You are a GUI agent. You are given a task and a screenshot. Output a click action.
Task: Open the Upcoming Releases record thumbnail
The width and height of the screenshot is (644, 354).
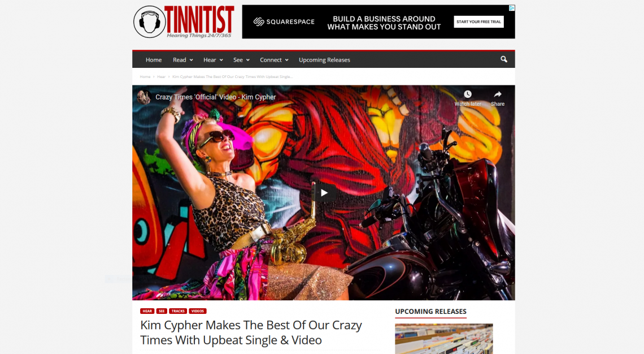[444, 339]
